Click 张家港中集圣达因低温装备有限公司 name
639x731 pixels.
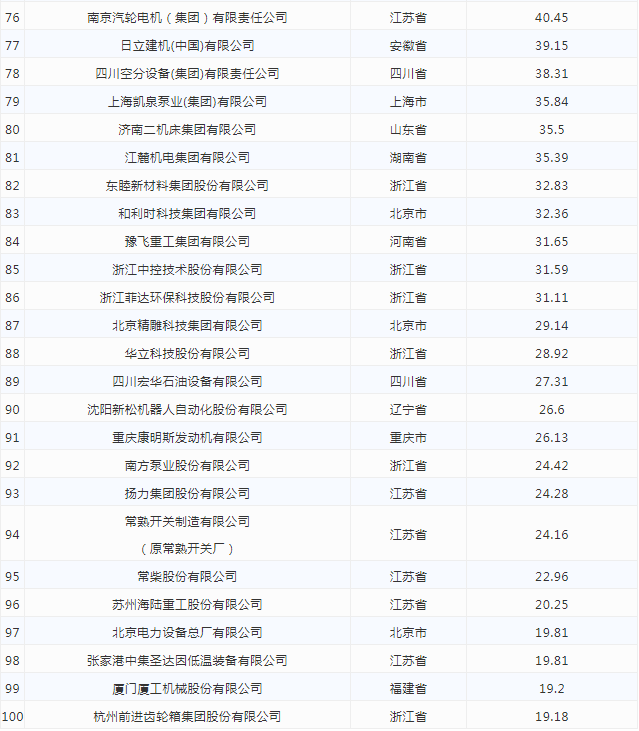187,661
